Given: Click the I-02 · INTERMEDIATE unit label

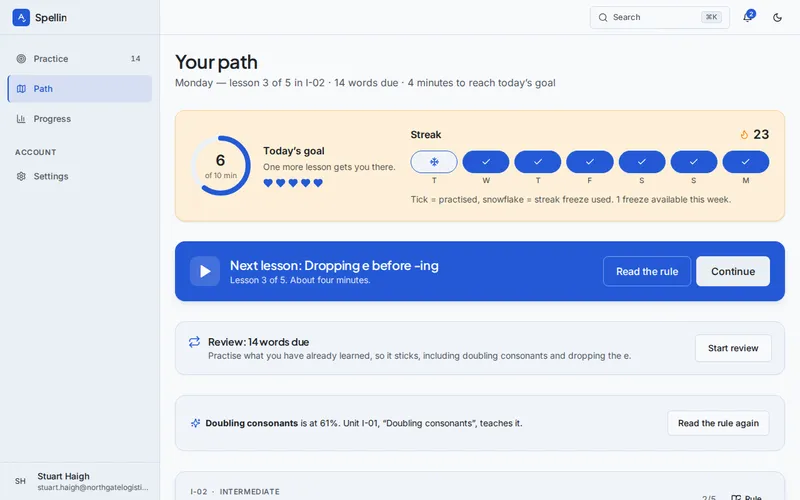Looking at the screenshot, I should (235, 492).
